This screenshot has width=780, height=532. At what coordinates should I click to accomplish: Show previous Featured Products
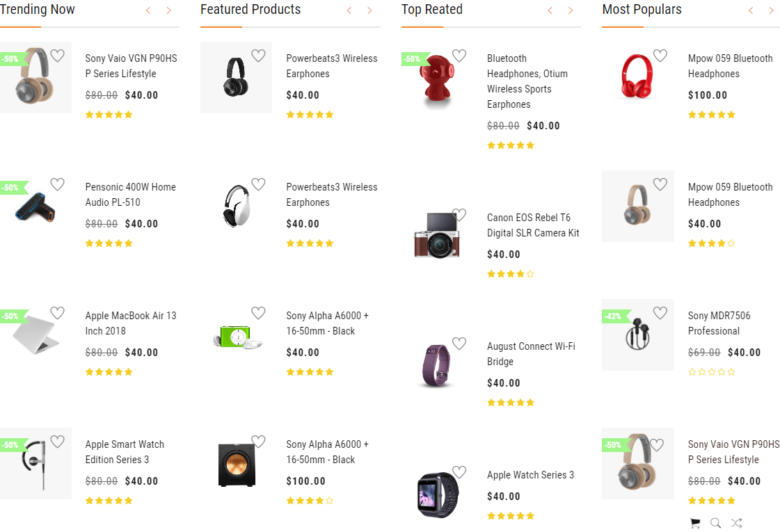point(349,10)
